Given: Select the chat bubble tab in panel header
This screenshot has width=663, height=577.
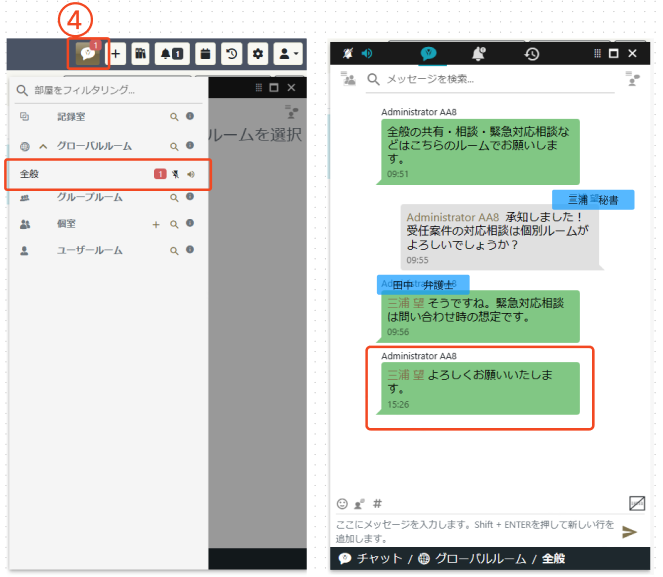Looking at the screenshot, I should pos(429,53).
